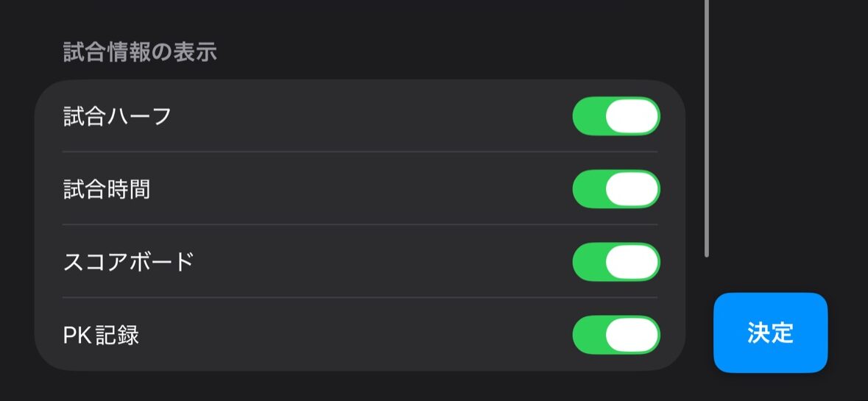Click blank space right of スコアボード label
The height and width of the screenshot is (401, 868).
click(x=383, y=262)
